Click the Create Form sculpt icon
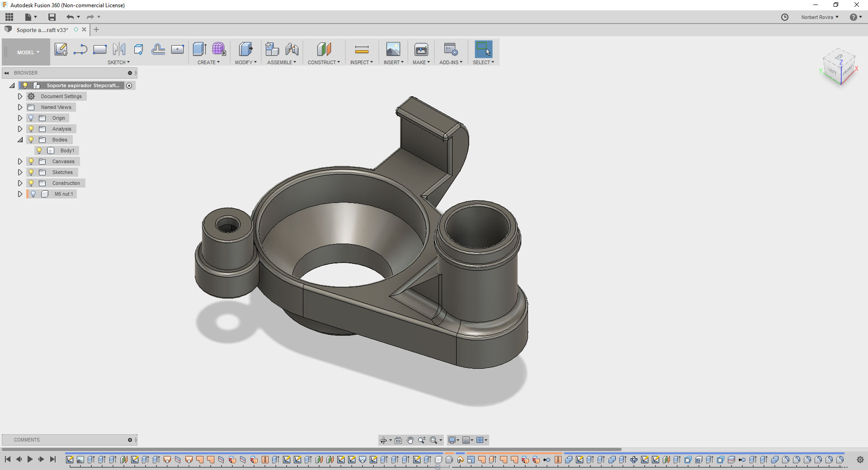 (219, 49)
